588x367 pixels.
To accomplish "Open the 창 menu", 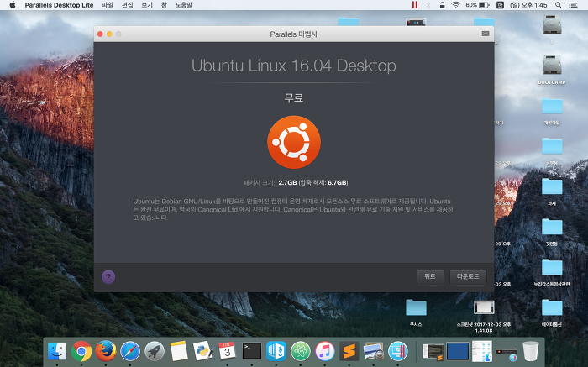I will [164, 5].
